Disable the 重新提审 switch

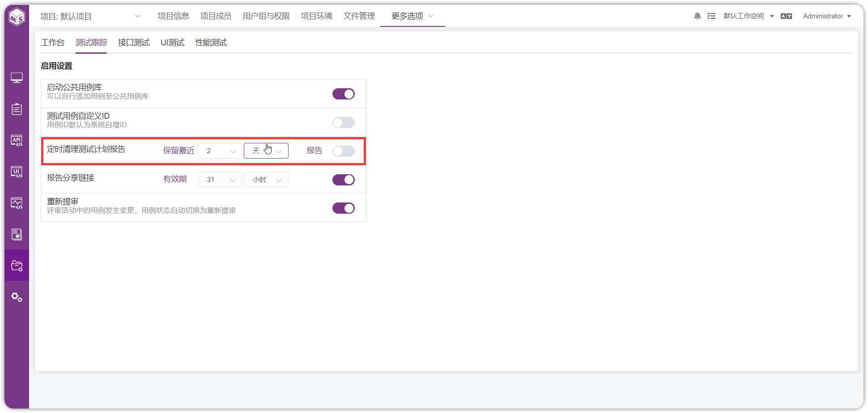click(344, 208)
